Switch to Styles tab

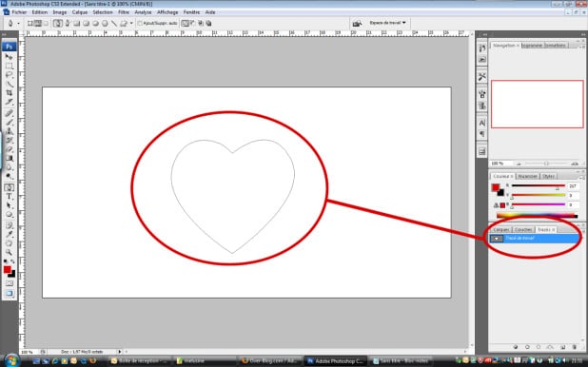click(549, 176)
